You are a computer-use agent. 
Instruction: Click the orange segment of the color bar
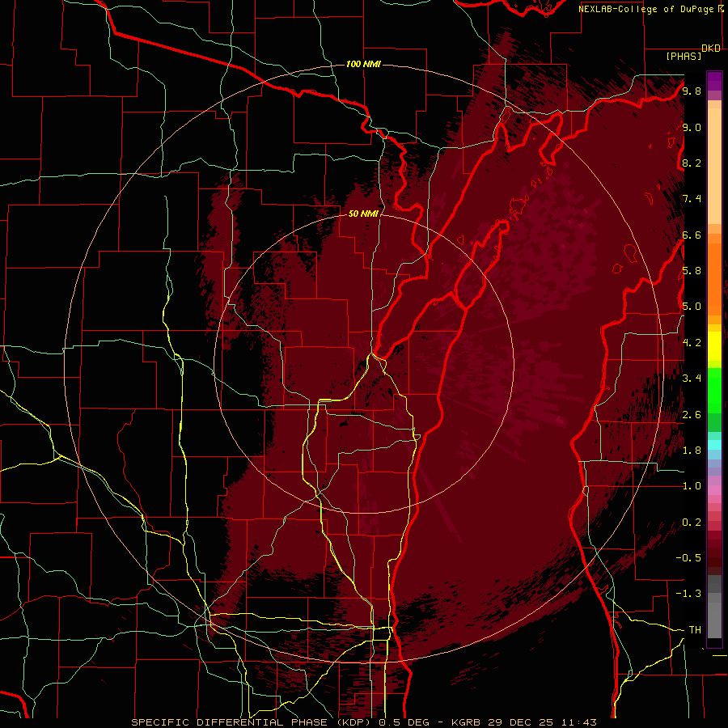point(714,278)
